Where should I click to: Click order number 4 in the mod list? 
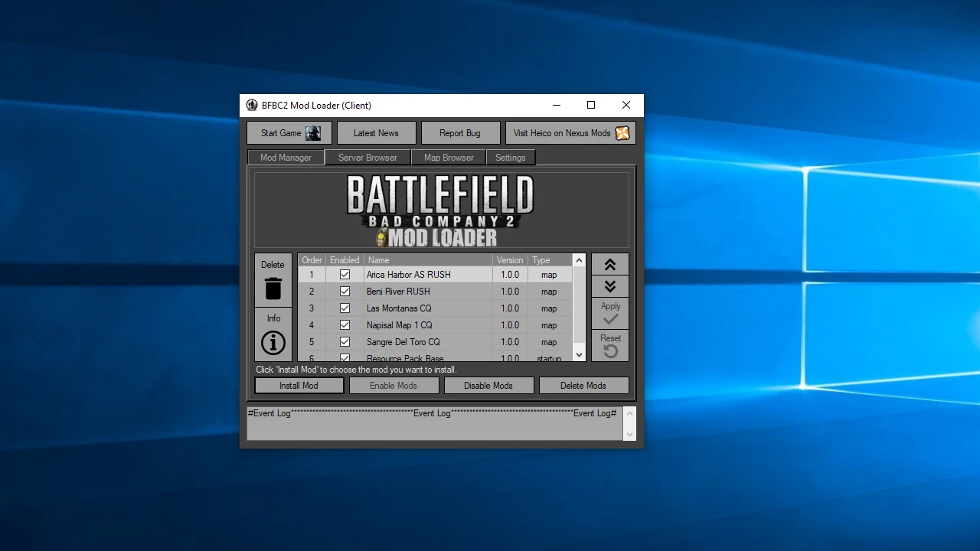312,325
